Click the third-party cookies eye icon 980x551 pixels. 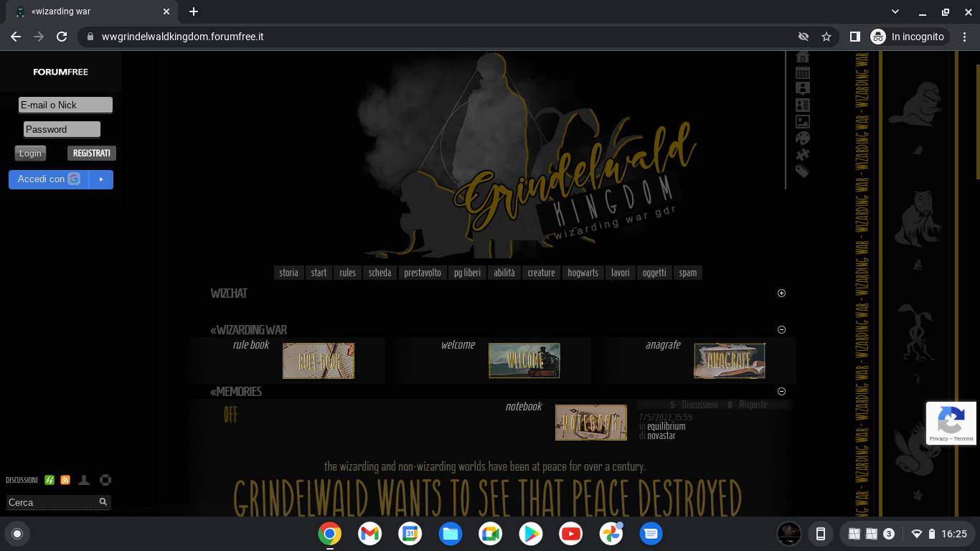(x=804, y=36)
